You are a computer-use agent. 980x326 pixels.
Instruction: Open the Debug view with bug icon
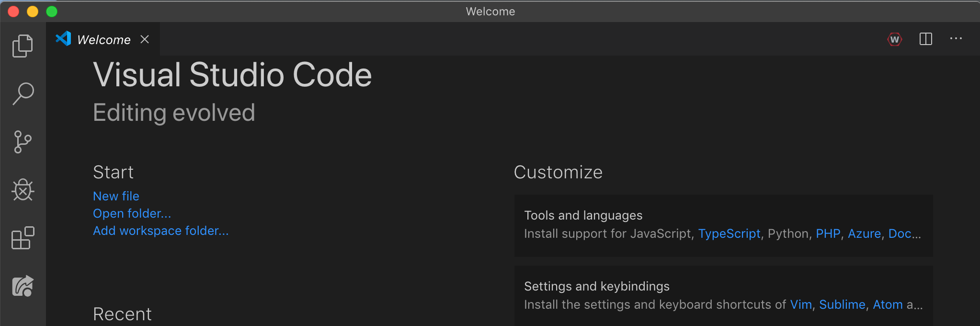click(23, 190)
